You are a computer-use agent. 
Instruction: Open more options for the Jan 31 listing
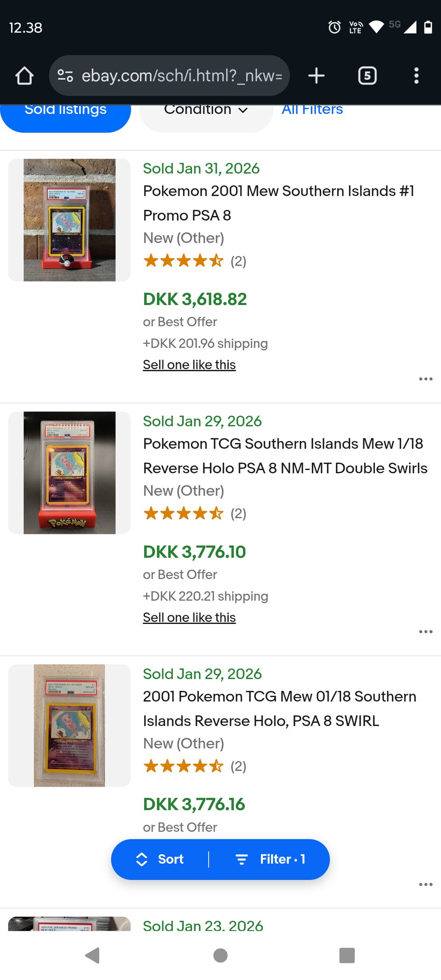(x=425, y=379)
